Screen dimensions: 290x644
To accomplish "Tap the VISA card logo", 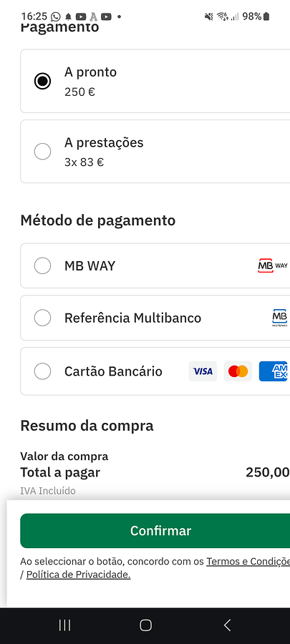I will click(x=203, y=371).
